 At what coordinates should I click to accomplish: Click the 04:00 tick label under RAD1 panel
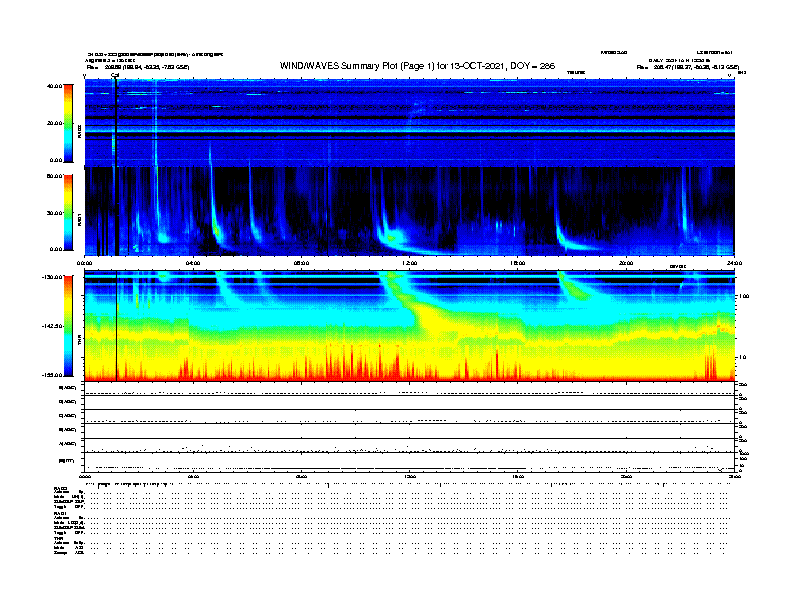pyautogui.click(x=193, y=263)
